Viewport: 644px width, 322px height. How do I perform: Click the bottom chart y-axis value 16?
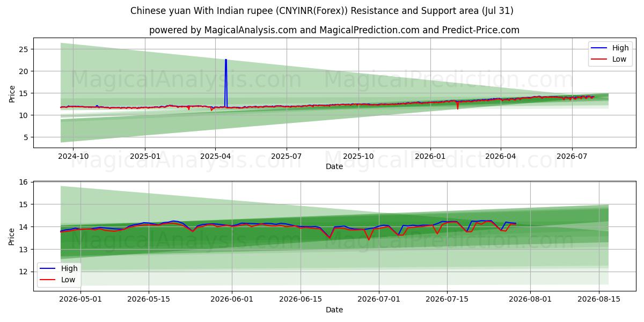coord(23,182)
